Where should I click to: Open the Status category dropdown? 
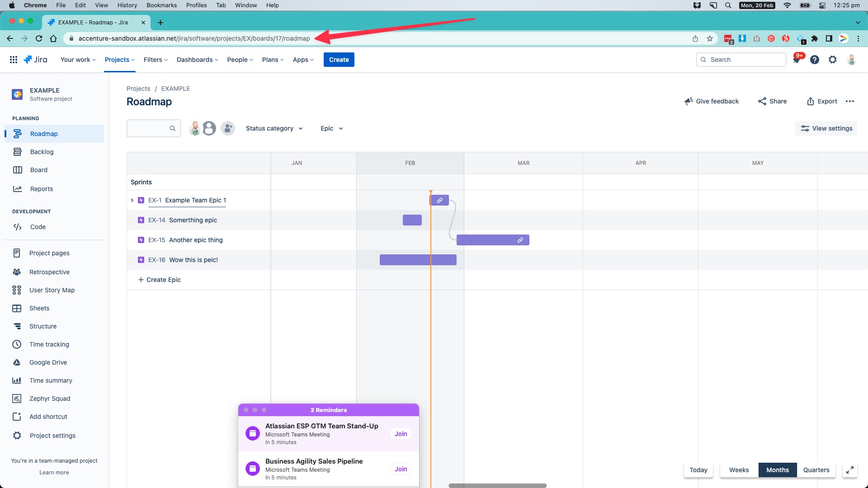(x=274, y=128)
